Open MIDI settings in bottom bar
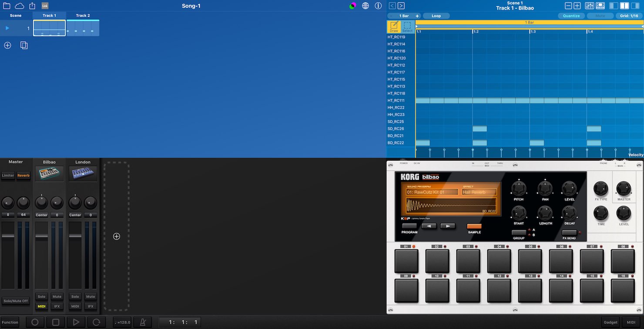The height and width of the screenshot is (329, 644). pos(631,322)
